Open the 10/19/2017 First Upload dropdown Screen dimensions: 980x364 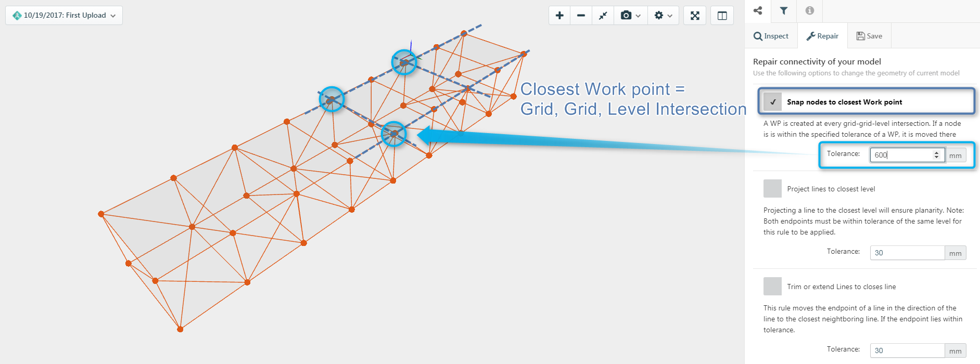click(64, 16)
